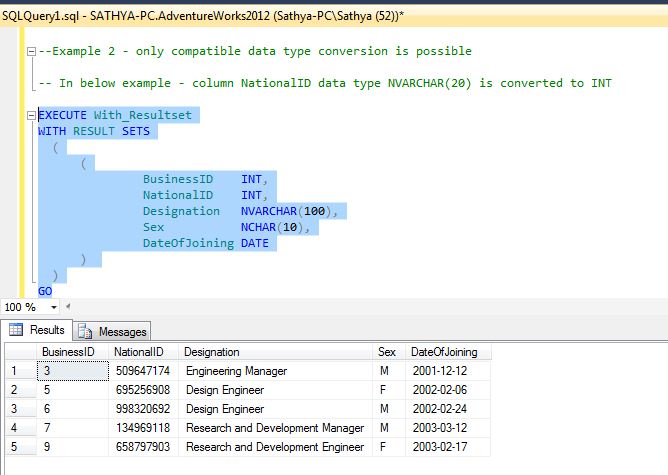Select the Sex column header
The width and height of the screenshot is (668, 475).
(x=389, y=352)
